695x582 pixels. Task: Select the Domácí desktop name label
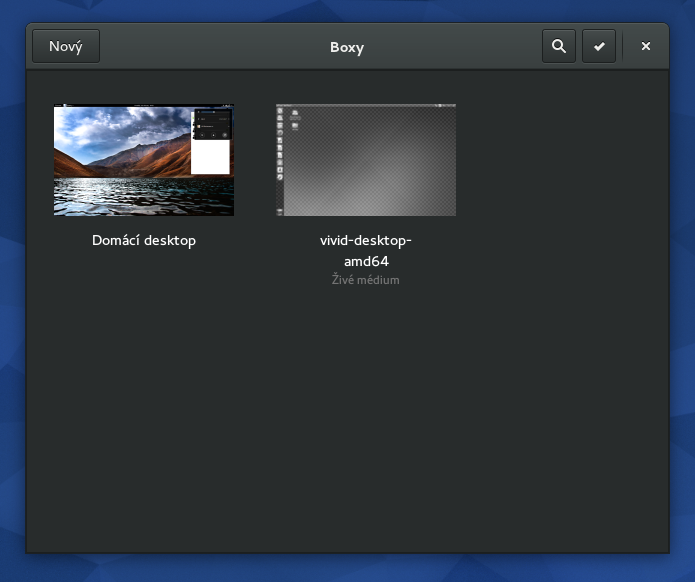(144, 240)
